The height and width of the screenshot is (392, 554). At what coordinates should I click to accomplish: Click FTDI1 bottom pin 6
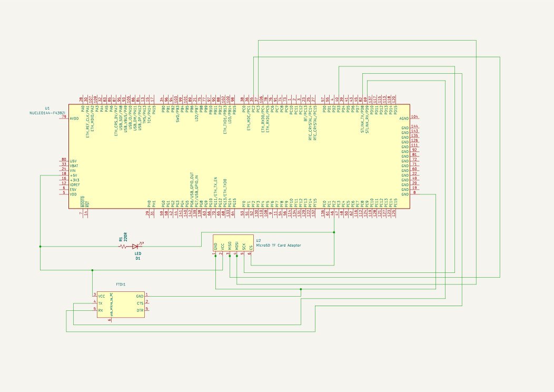point(109,320)
